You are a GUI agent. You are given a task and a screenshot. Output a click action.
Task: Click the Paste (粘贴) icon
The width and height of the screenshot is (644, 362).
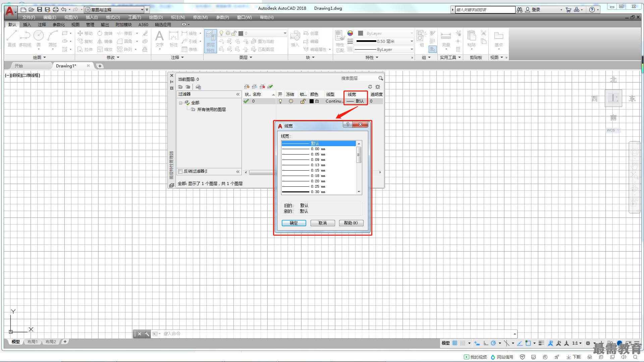[x=472, y=39]
